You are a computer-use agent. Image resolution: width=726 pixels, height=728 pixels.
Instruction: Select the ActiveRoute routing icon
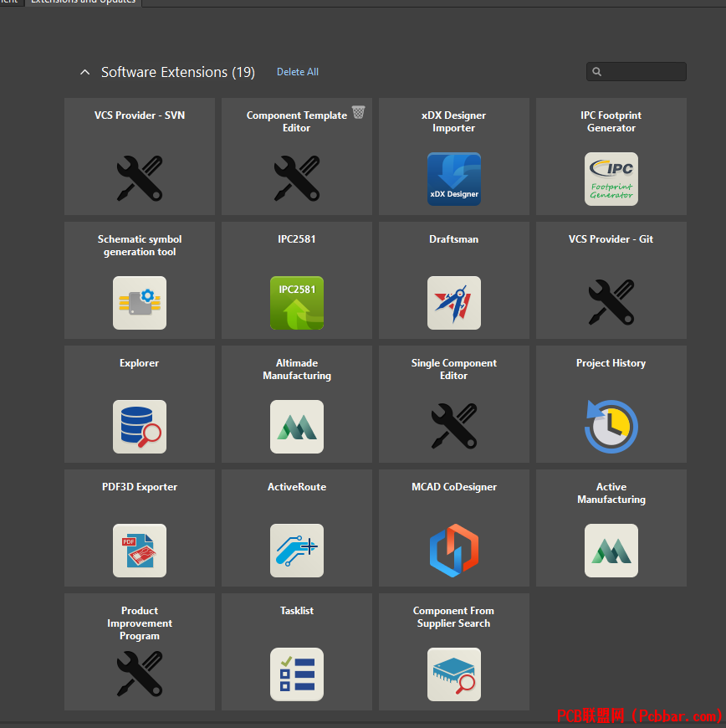(297, 551)
